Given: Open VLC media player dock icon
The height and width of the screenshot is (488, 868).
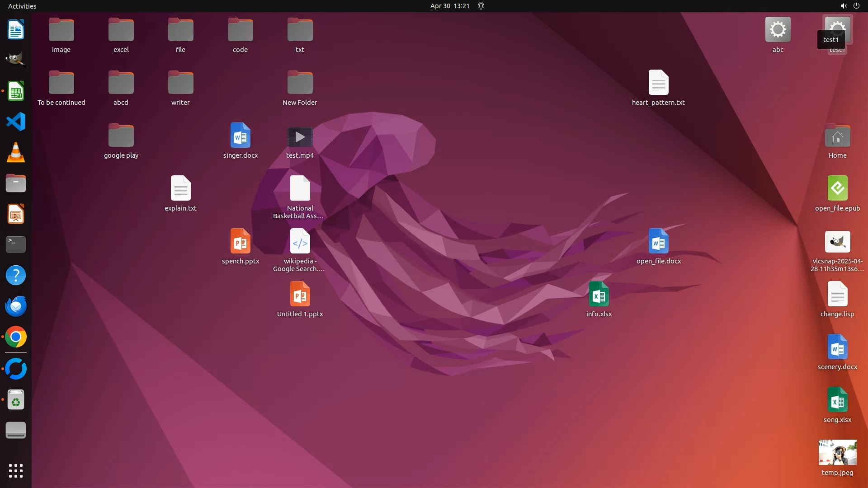Looking at the screenshot, I should tap(16, 152).
